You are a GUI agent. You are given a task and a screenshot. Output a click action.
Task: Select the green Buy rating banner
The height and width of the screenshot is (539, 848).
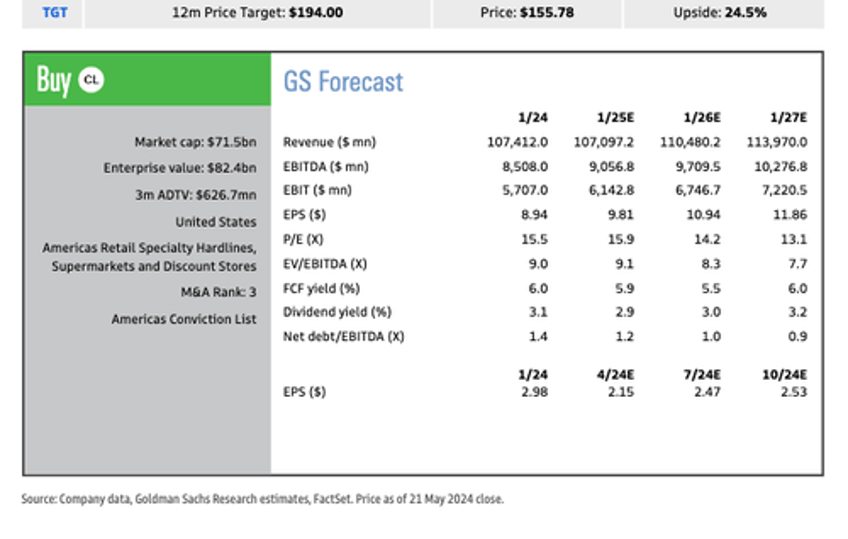click(146, 80)
